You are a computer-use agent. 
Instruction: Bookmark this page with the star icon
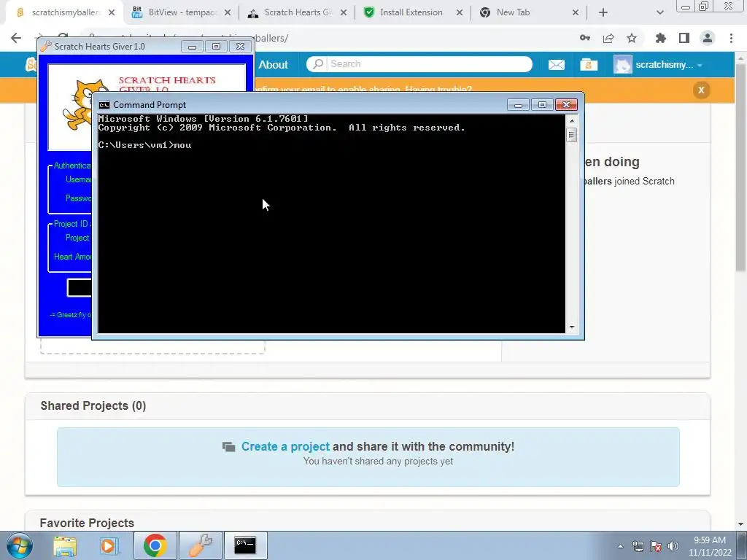tap(632, 38)
